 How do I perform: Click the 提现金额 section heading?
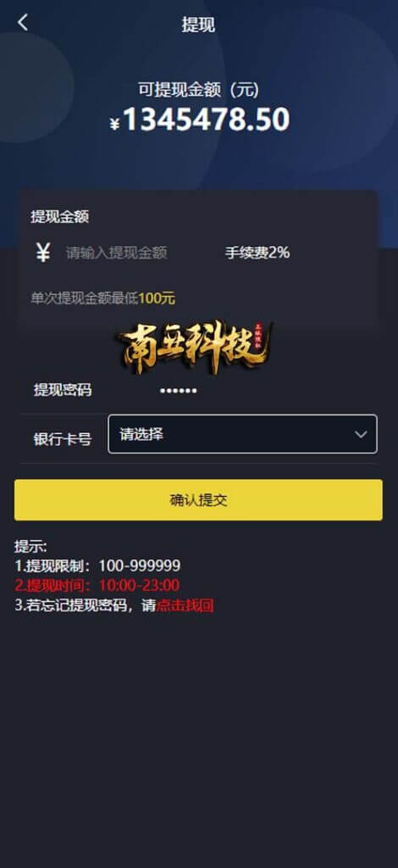[x=59, y=217]
